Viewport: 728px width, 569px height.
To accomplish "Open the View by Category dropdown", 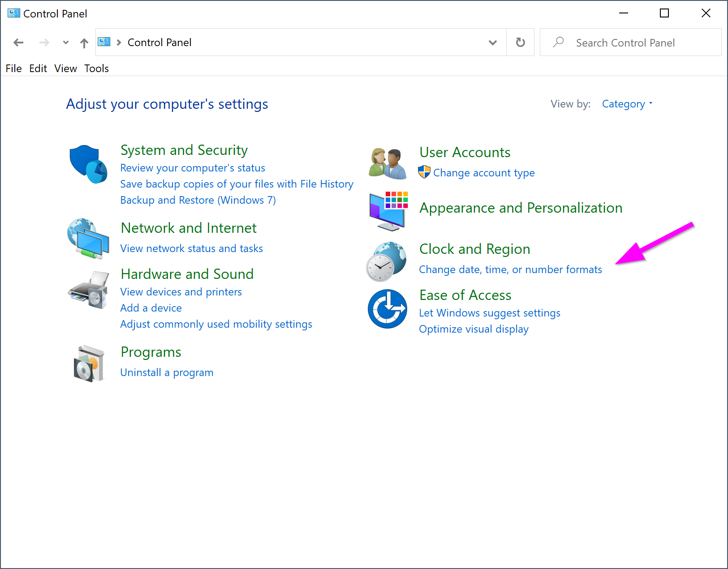I will click(x=627, y=104).
